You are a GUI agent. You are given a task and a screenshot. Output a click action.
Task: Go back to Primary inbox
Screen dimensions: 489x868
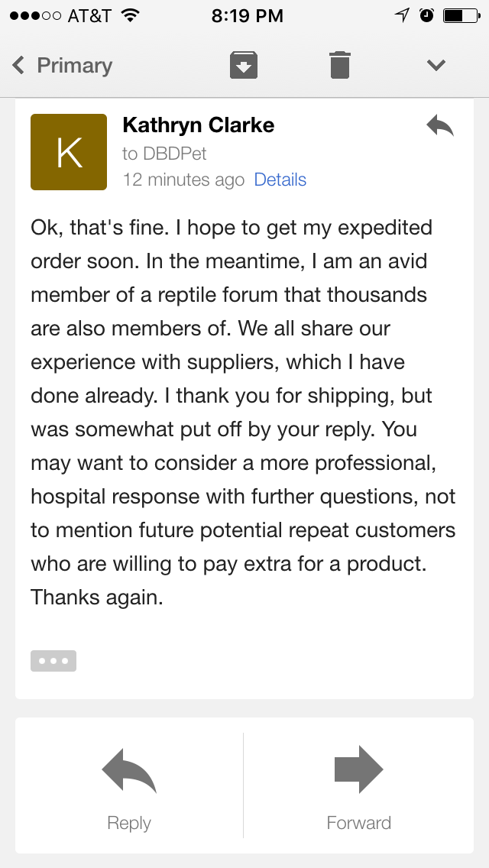point(62,65)
